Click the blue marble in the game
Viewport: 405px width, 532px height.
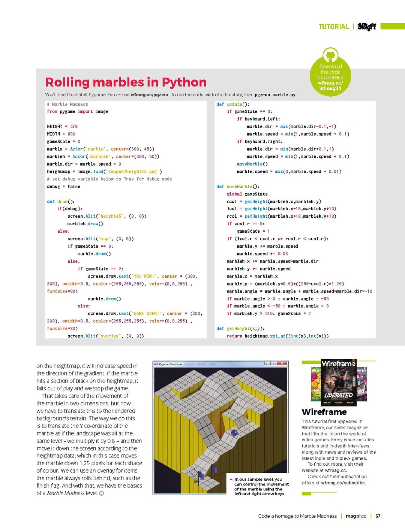[235, 433]
